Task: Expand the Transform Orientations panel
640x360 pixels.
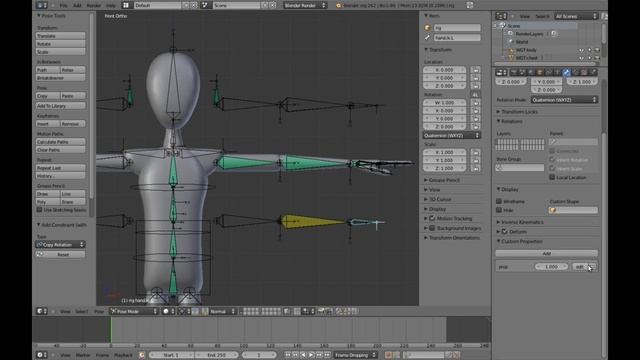Action: coord(453,238)
